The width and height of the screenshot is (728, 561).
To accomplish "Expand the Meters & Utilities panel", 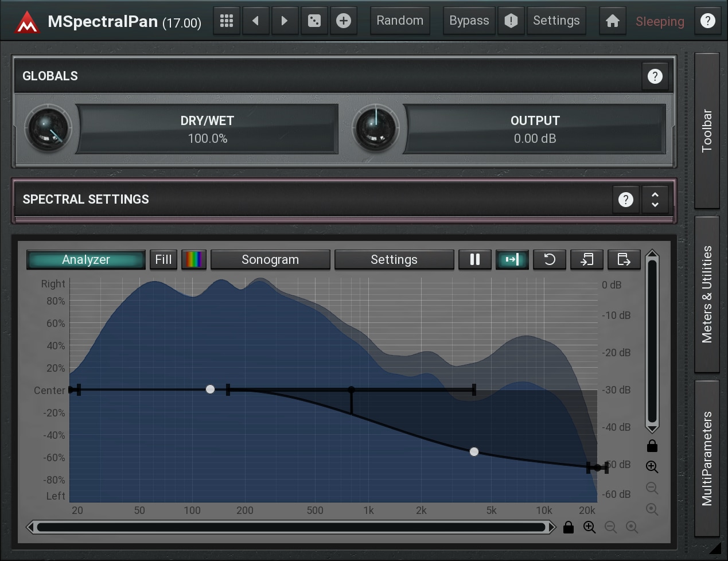I will tap(707, 294).
